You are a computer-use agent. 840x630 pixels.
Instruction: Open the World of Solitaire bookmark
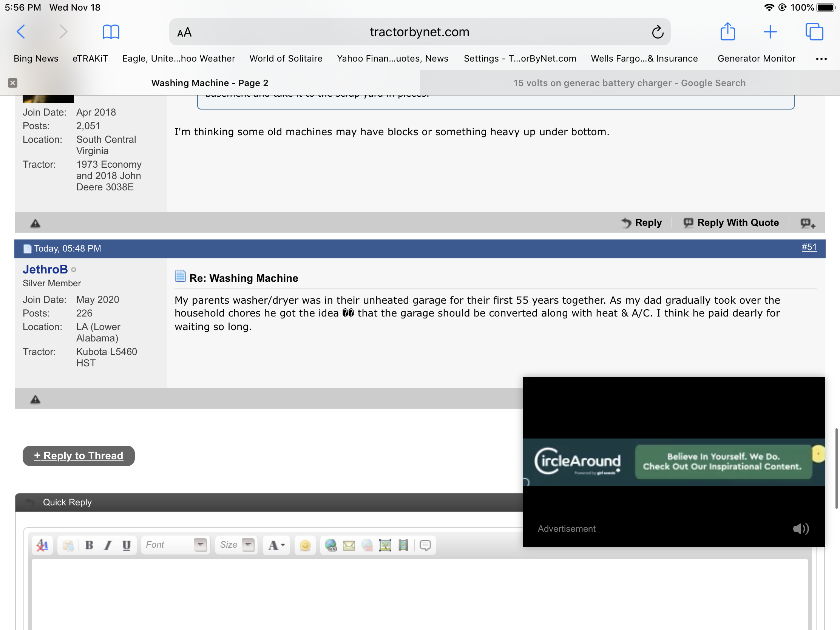pos(286,59)
